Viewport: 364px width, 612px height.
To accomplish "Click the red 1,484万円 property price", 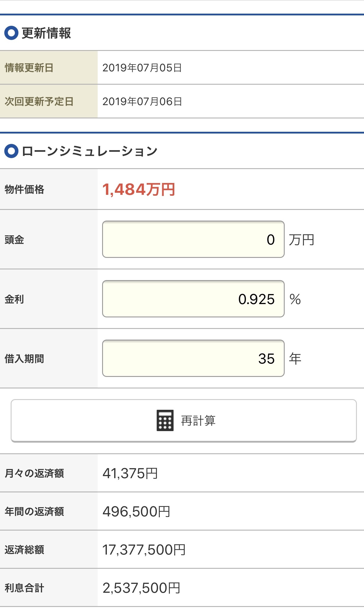I will coord(138,189).
